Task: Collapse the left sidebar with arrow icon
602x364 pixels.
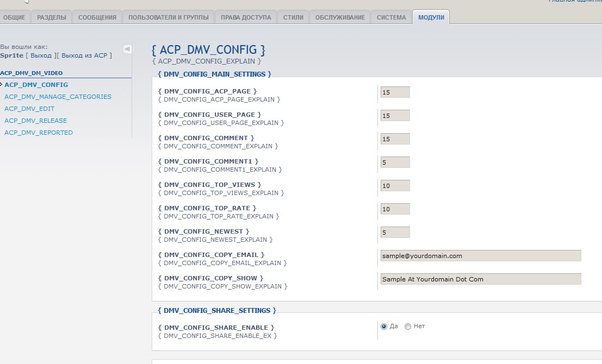Action: 127,49
